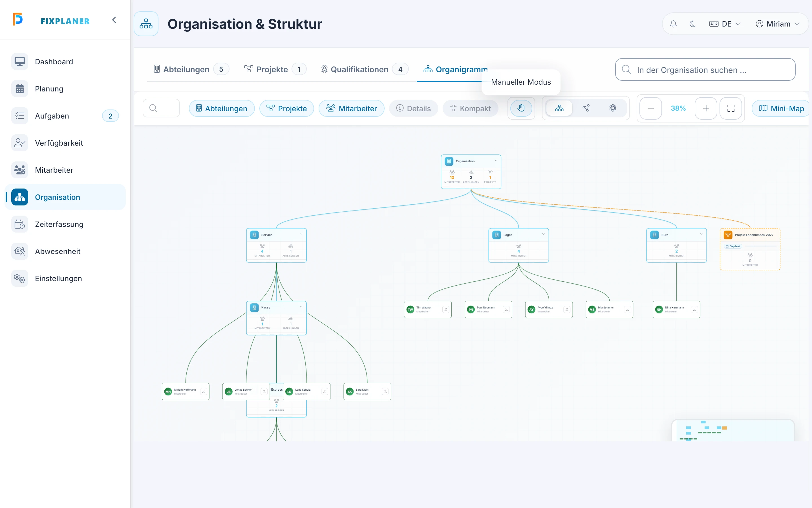Open Planung in sidebar
The width and height of the screenshot is (812, 508).
coord(65,89)
